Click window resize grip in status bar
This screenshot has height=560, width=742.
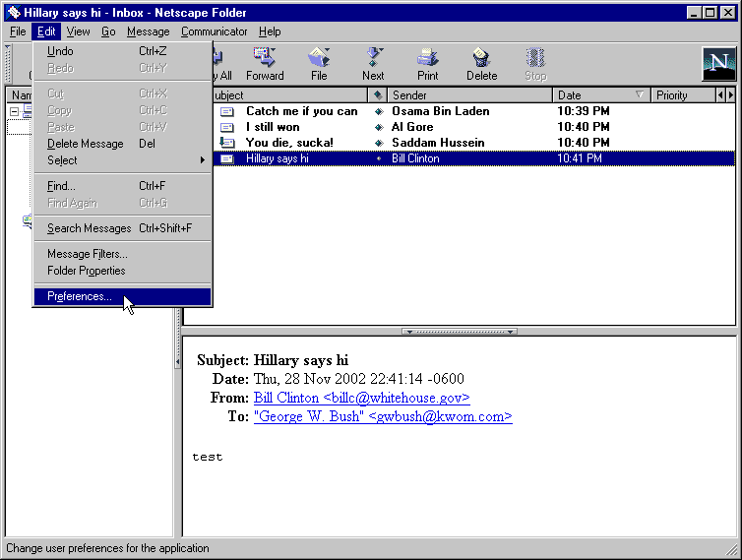point(732,549)
